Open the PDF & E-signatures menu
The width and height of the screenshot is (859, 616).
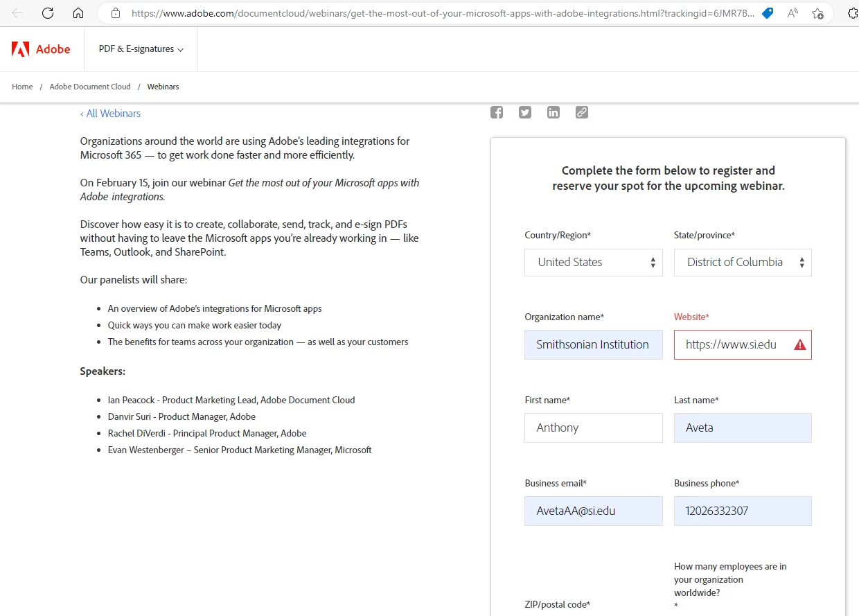[141, 49]
